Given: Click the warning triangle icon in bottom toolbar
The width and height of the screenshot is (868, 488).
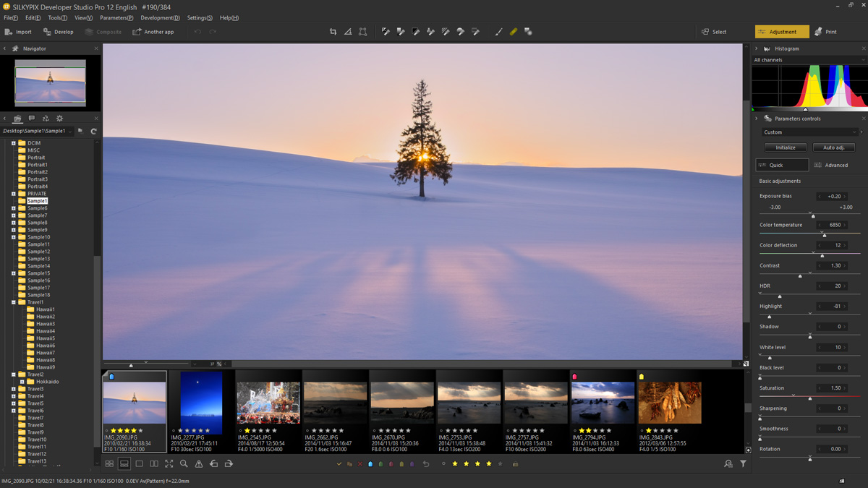Looking at the screenshot, I should [x=199, y=463].
